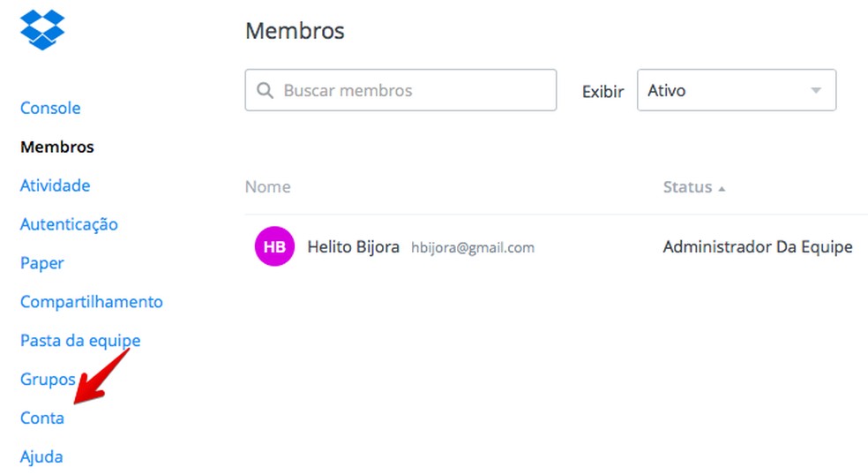Click the Nome column header
Viewport: 868px width, 475px height.
point(267,187)
